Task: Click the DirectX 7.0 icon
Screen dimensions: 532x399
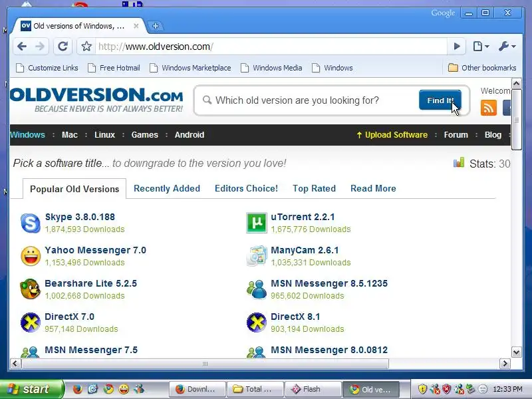Action: click(31, 323)
